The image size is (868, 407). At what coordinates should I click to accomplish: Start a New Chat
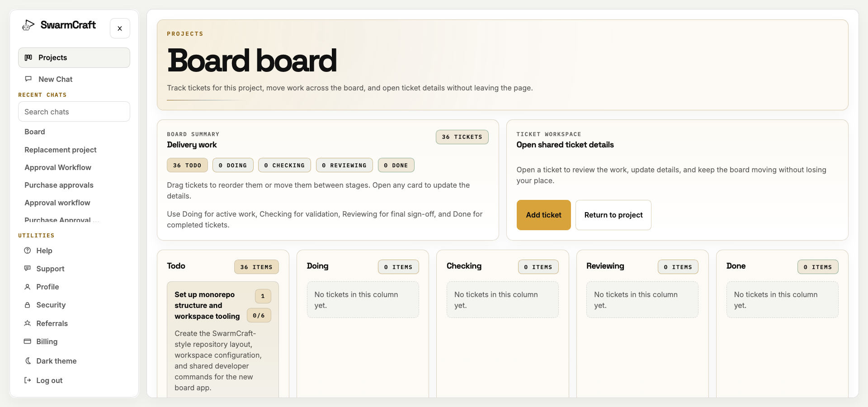click(x=74, y=79)
